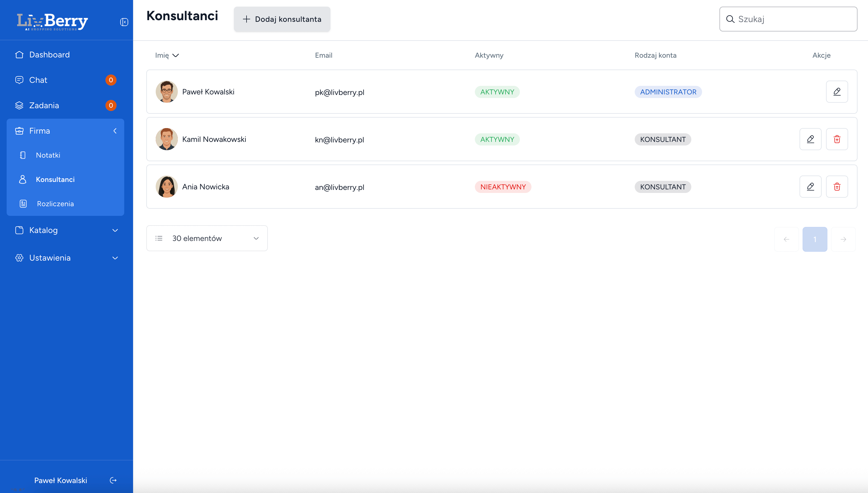Go to the previous page arrow
This screenshot has height=493, width=868.
point(786,239)
